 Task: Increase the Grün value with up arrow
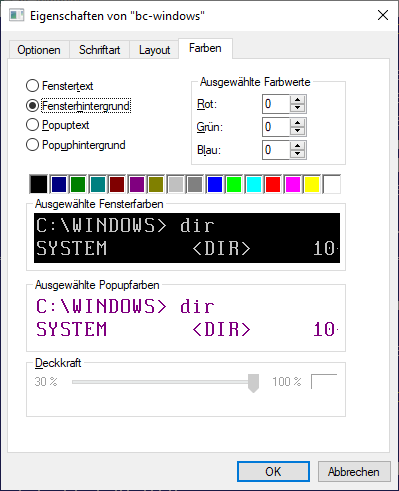pos(298,123)
